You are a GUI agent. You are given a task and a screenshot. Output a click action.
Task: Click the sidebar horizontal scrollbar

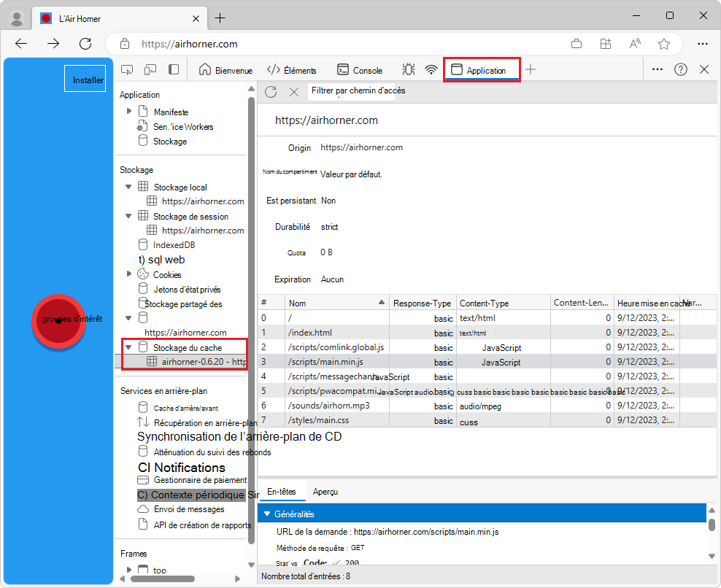click(162, 579)
